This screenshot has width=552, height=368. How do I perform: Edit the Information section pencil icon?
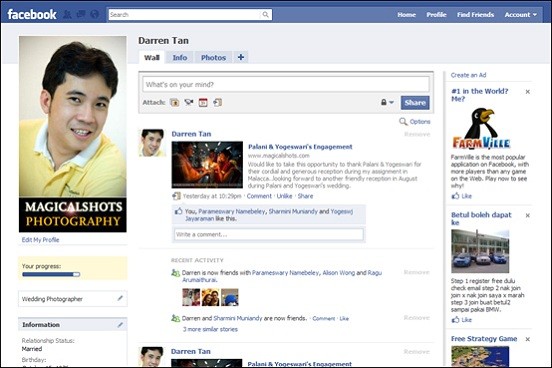tap(120, 324)
